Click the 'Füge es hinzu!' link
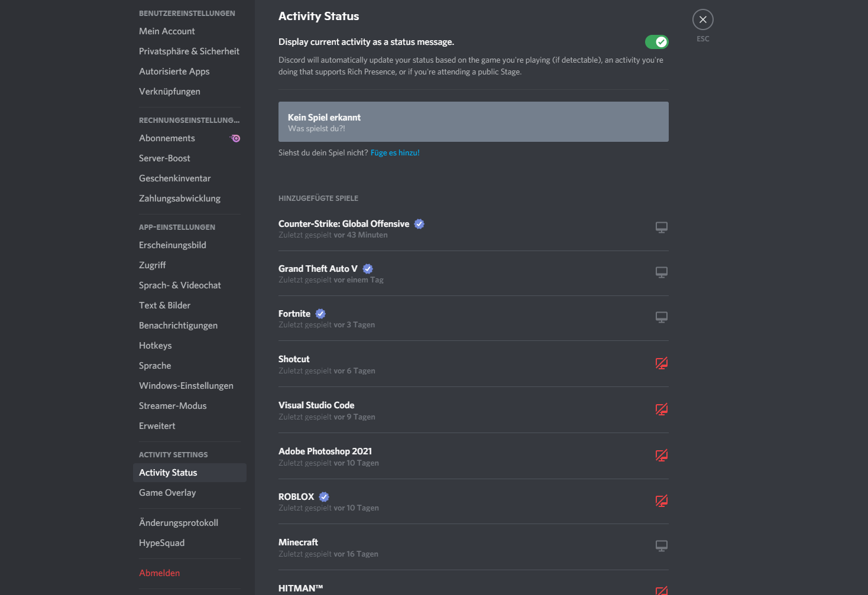Screen dimensions: 868x595 (395, 152)
